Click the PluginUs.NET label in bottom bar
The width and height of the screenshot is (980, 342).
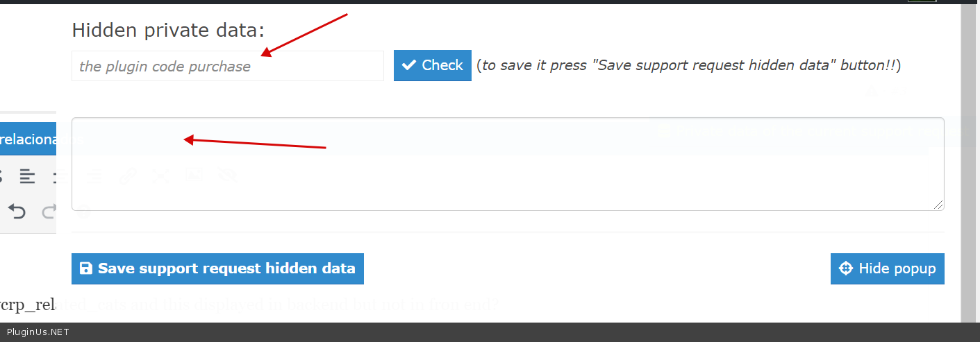pos(38,332)
